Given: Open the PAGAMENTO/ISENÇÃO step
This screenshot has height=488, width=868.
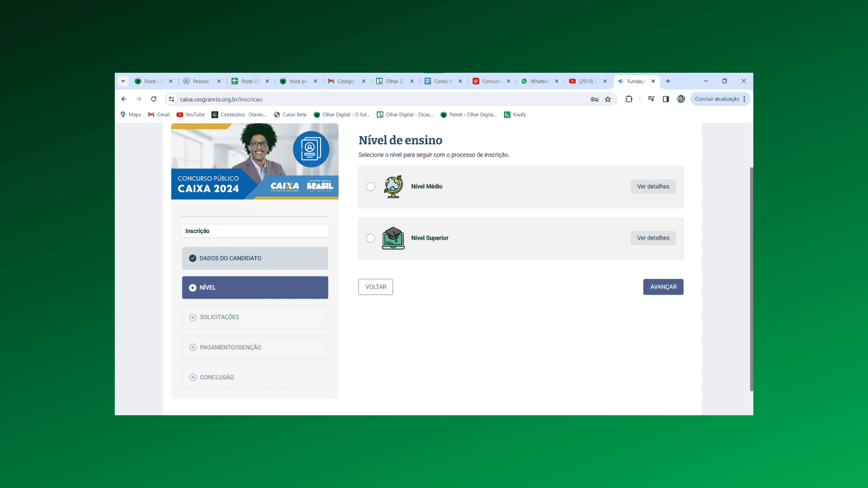Looking at the screenshot, I should [255, 347].
